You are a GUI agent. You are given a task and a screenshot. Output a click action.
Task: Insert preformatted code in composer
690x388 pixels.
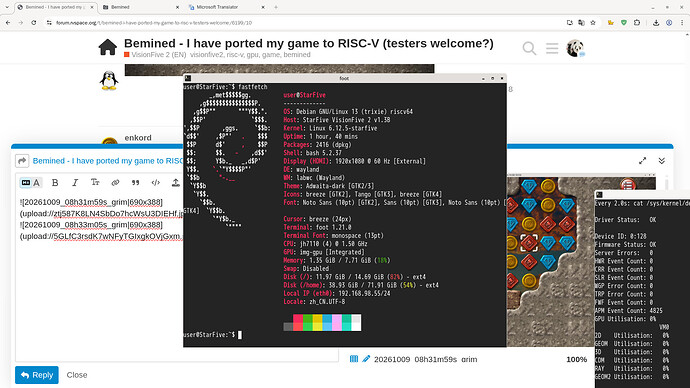click(155, 183)
